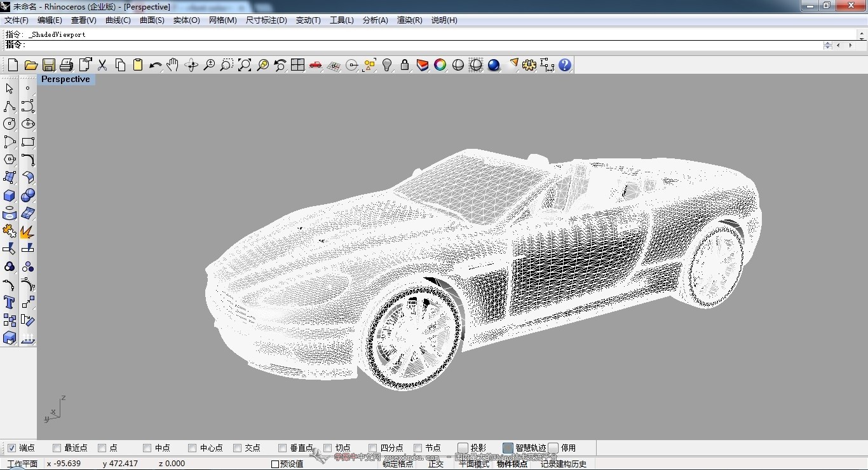
Task: Enable the 节点 osnap checkbox
Action: click(418, 448)
